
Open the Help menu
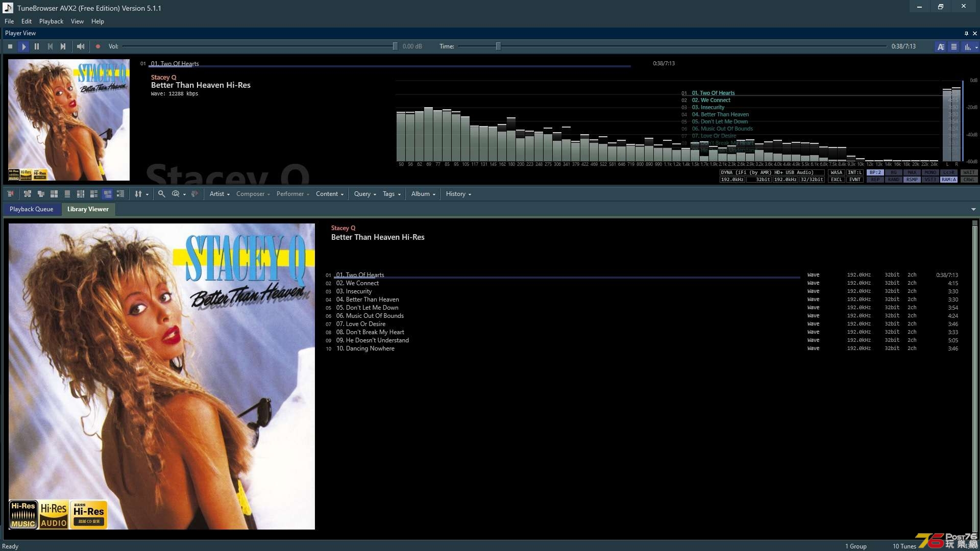point(97,21)
